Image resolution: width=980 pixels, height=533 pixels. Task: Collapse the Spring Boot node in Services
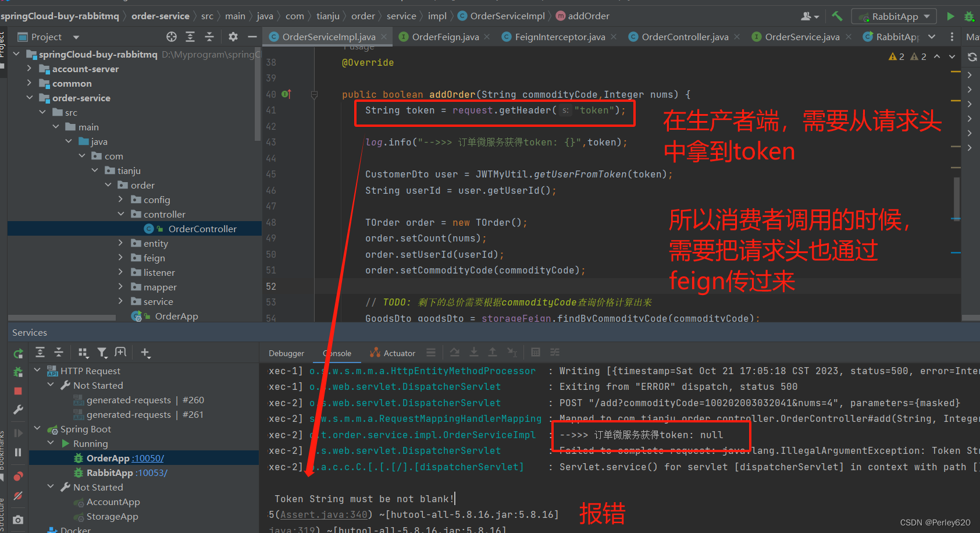point(38,429)
